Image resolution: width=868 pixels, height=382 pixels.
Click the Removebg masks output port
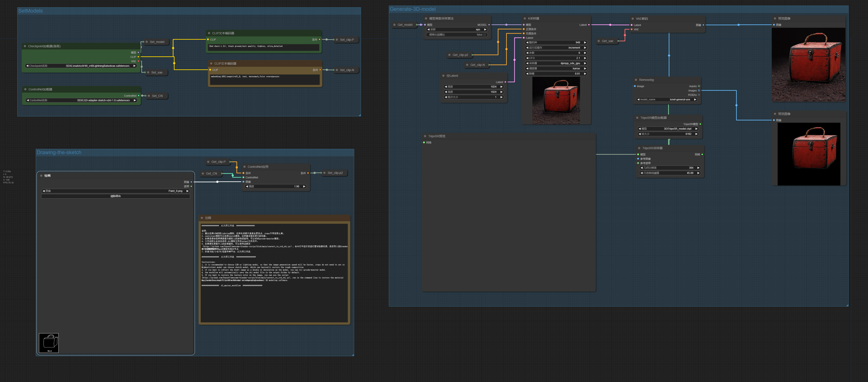pyautogui.click(x=699, y=86)
